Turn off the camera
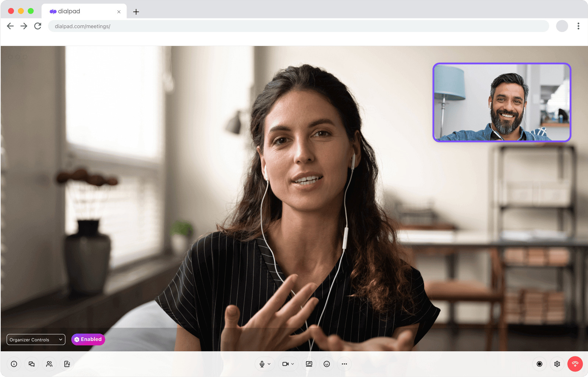 point(285,364)
